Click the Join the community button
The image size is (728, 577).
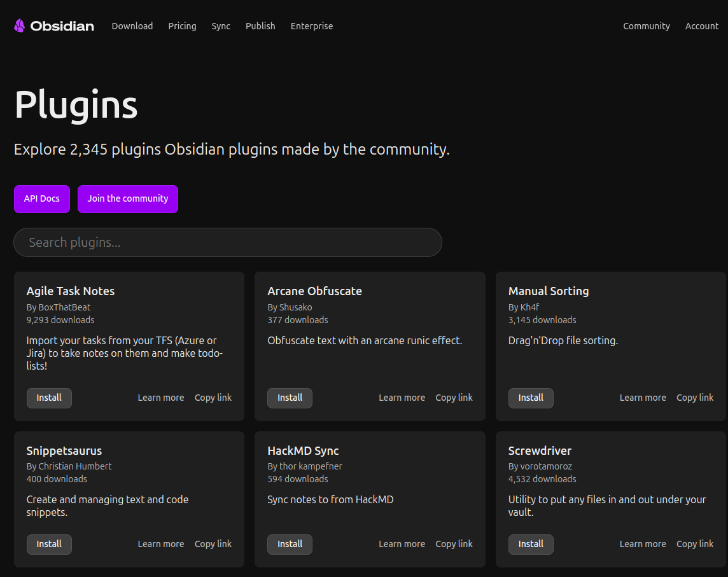[128, 199]
